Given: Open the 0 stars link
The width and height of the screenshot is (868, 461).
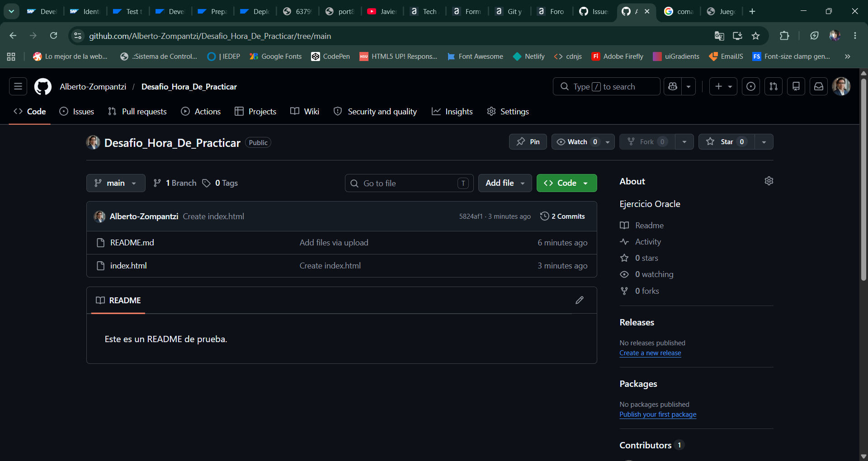Looking at the screenshot, I should pyautogui.click(x=639, y=258).
